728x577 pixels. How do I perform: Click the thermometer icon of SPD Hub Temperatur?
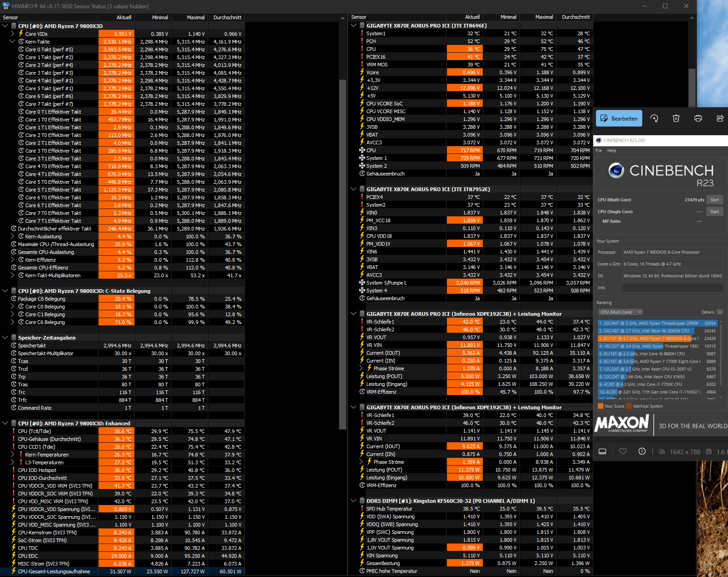pos(362,509)
